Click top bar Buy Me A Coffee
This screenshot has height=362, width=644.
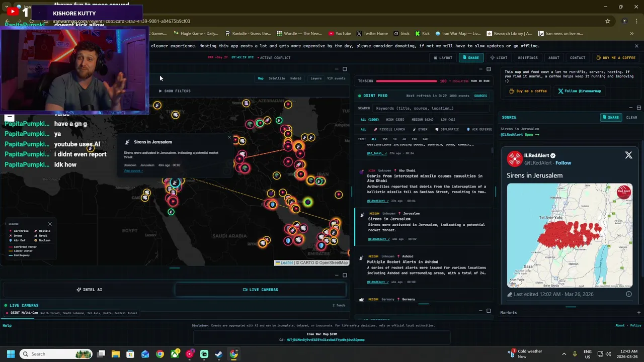616,58
